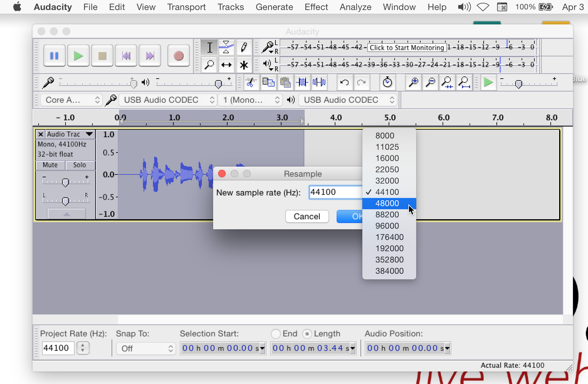
Task: Open the Effect menu
Action: (x=316, y=7)
